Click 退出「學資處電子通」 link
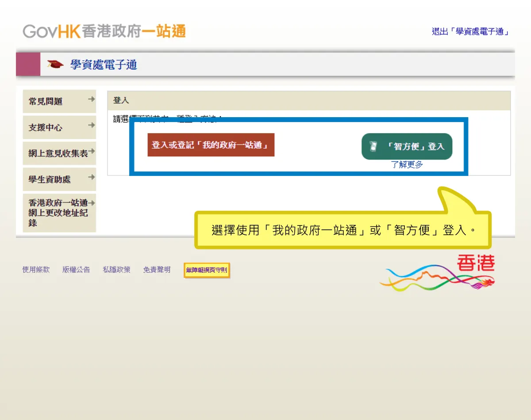This screenshot has height=420, width=531. (471, 31)
